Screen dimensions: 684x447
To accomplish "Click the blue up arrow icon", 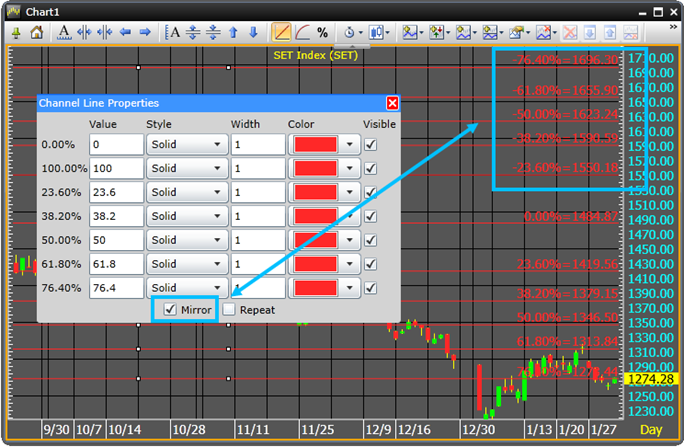I will [233, 32].
